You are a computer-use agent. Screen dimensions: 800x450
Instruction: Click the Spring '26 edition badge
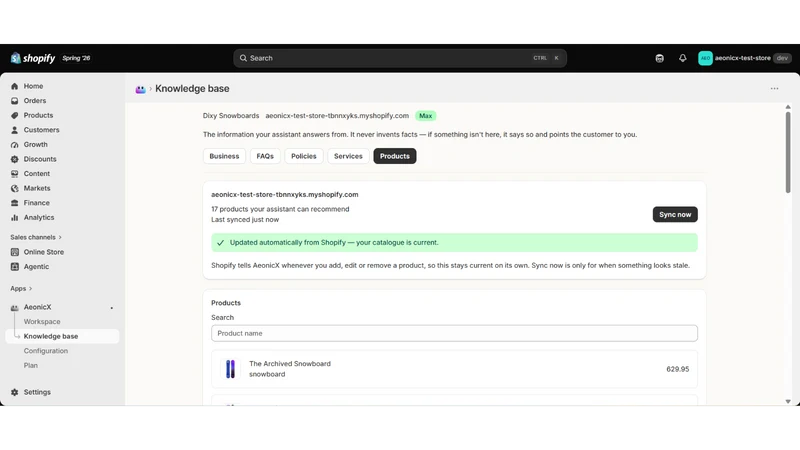coord(76,58)
